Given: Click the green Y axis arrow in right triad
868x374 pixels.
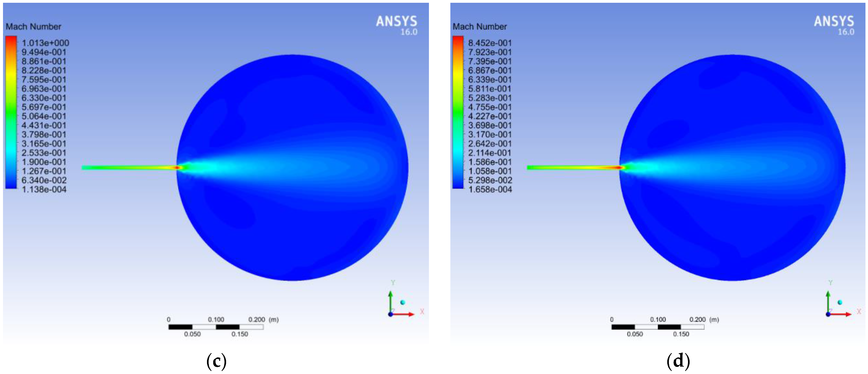Looking at the screenshot, I should (x=828, y=302).
